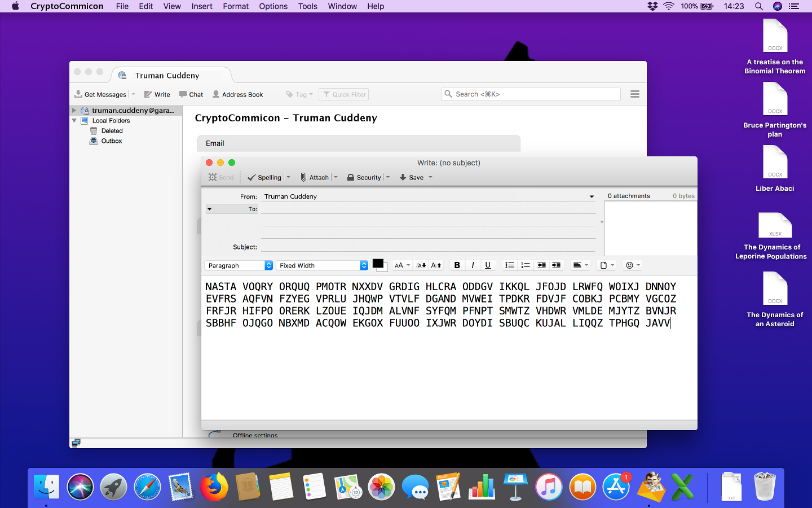Open the hamburger application menu icon
This screenshot has height=508, width=812.
tap(635, 94)
